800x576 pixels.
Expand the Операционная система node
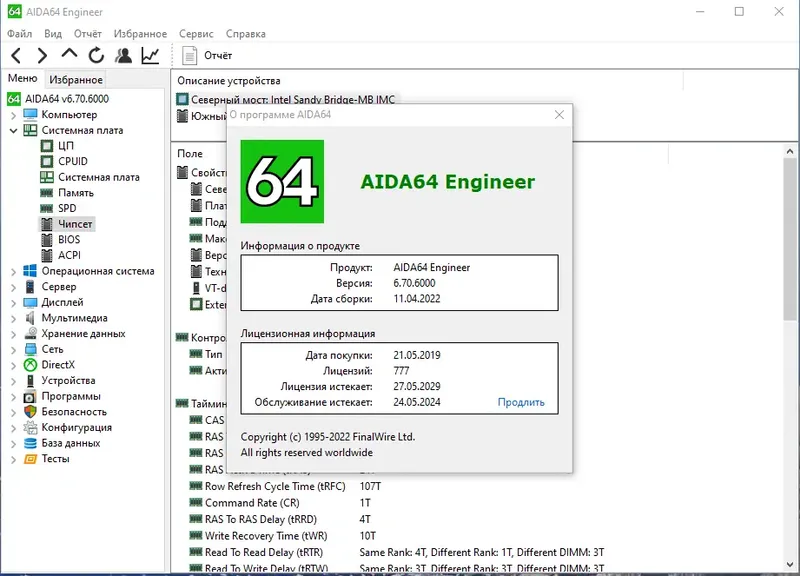[13, 270]
